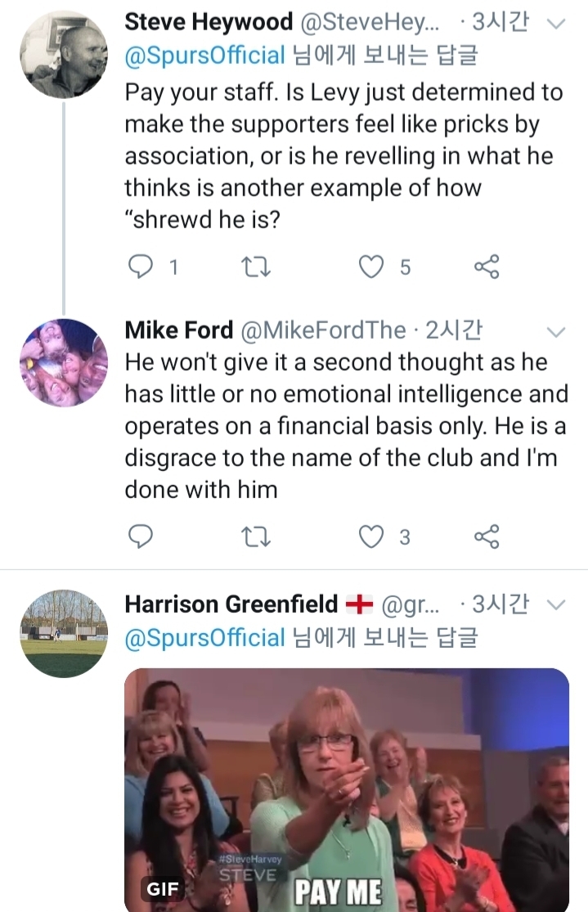Open Mike Ford tweet options chevron
Viewport: 588px width, 912px height.
tap(555, 331)
